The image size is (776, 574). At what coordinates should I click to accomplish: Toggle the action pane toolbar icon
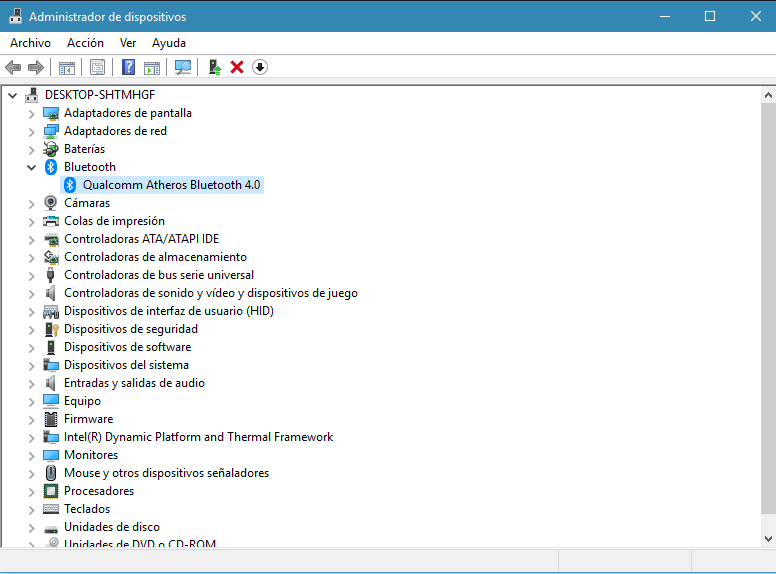[152, 67]
